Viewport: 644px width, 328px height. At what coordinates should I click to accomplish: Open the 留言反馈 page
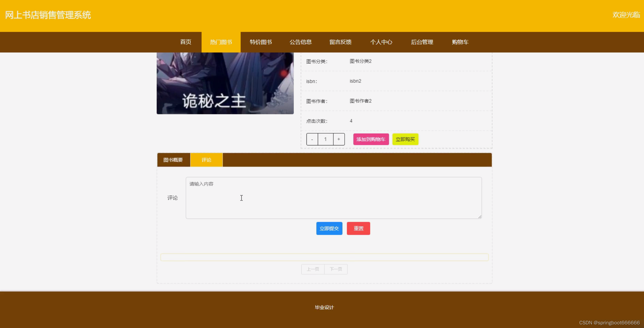click(340, 42)
